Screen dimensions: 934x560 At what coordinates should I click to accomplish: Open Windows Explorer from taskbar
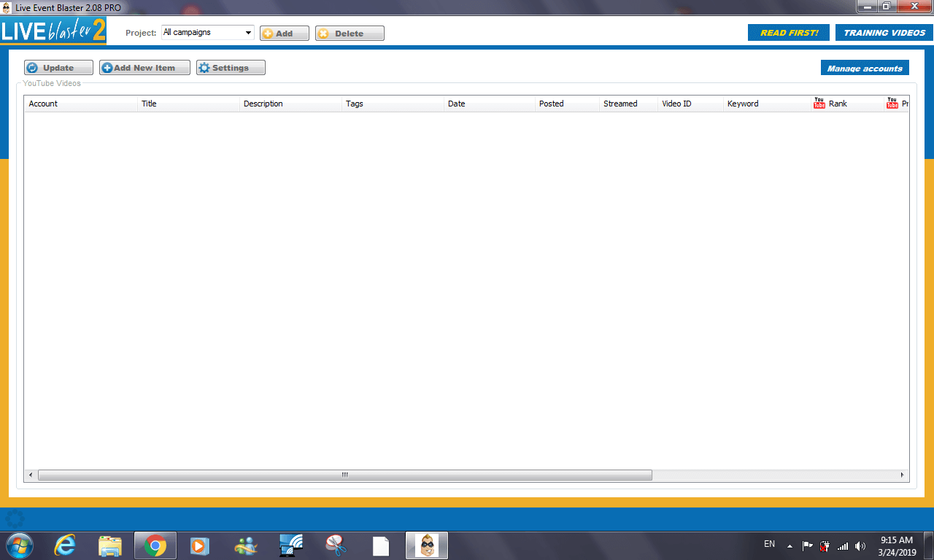click(110, 545)
